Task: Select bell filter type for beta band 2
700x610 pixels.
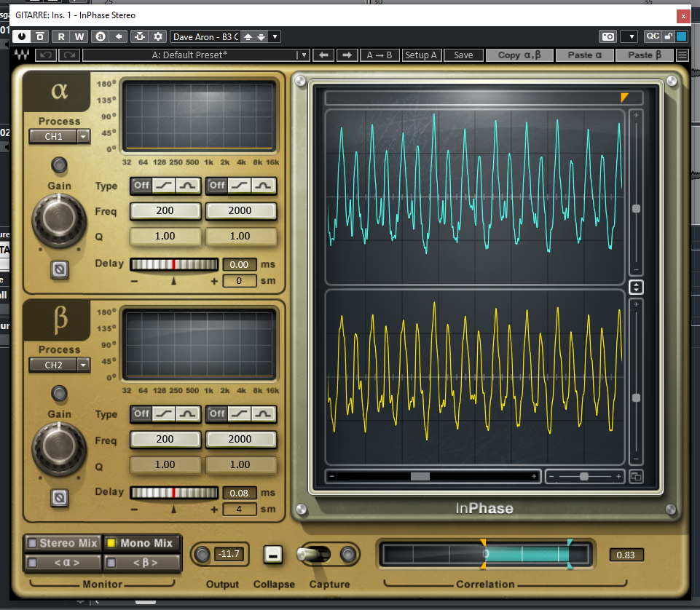Action: tap(264, 414)
